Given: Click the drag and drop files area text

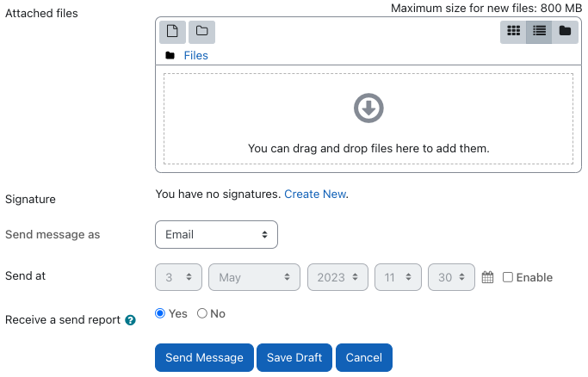Looking at the screenshot, I should (x=368, y=148).
